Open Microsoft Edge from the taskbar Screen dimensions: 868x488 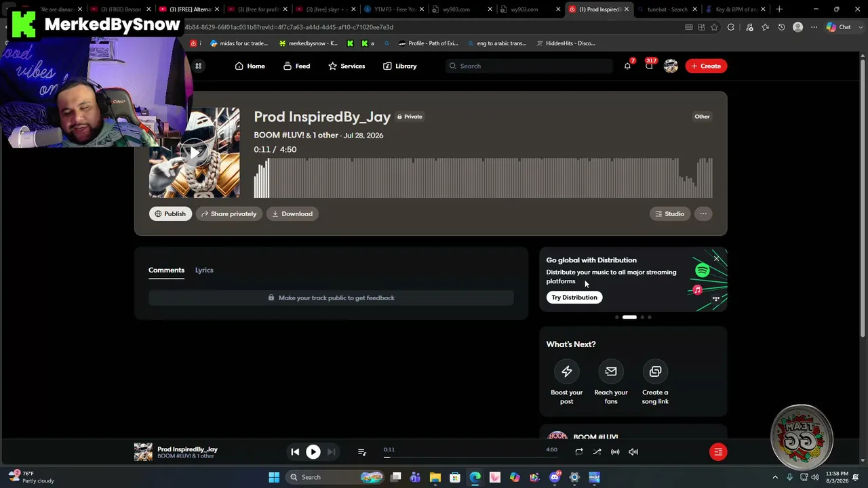475,477
